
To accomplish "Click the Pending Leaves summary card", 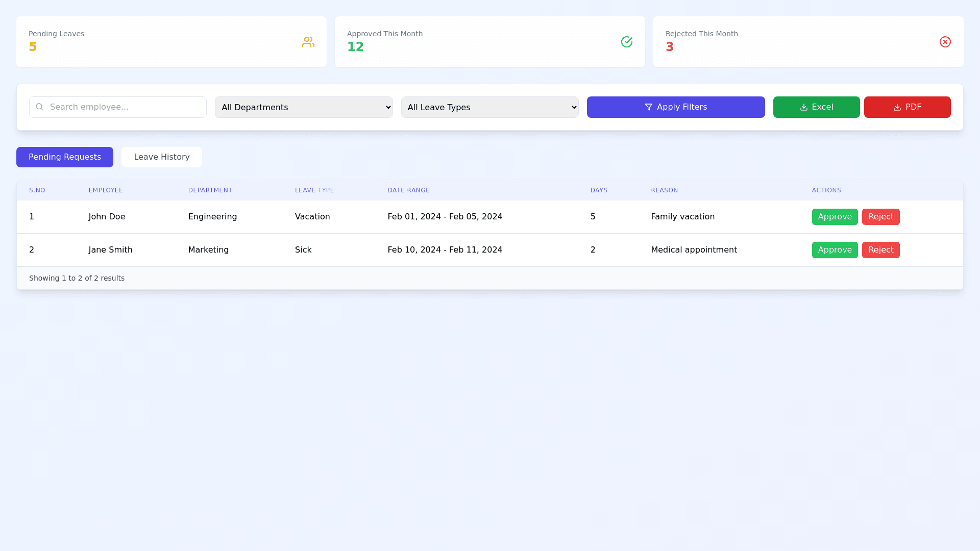I will point(171,42).
